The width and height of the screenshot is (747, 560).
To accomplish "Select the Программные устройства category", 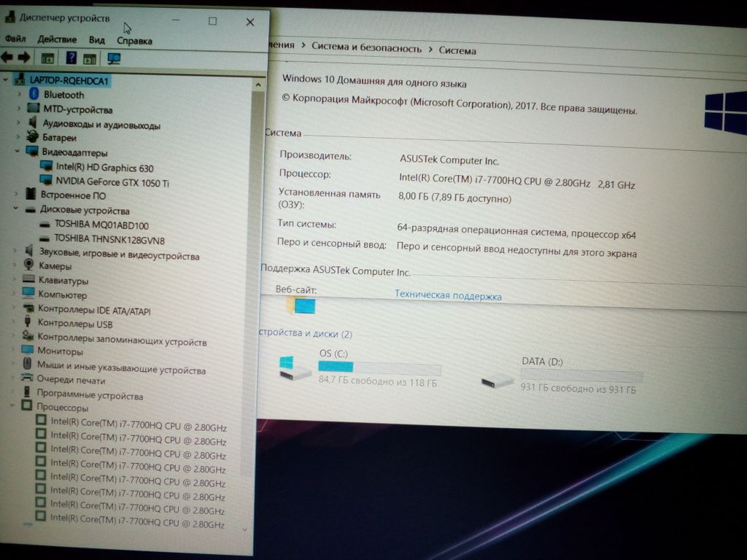I will tap(90, 394).
